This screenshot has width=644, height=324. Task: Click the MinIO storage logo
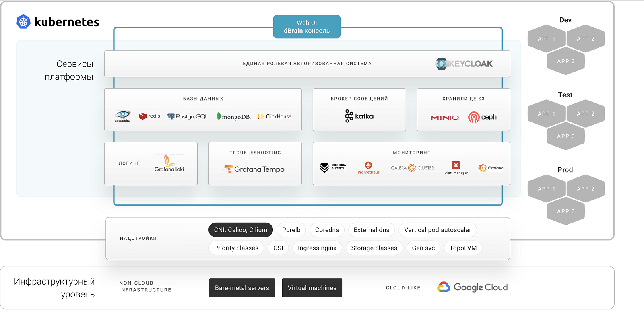point(444,118)
